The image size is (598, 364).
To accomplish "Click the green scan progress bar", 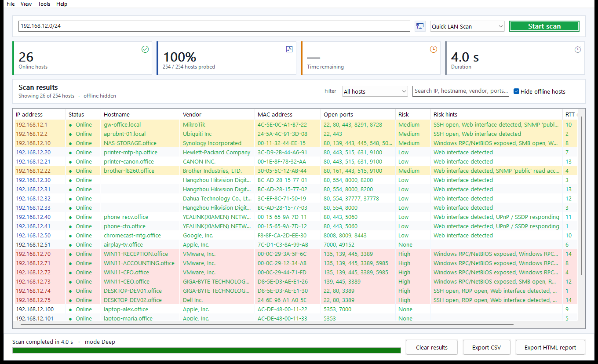I will 207,350.
